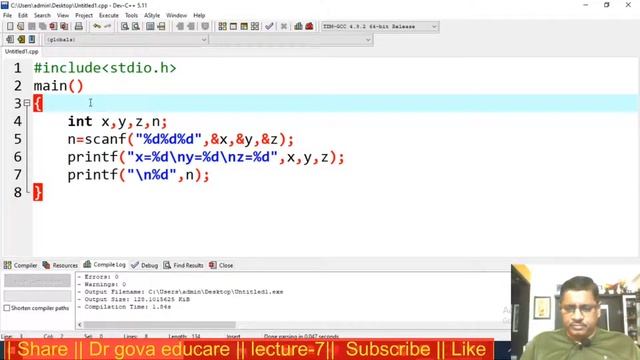Click the Save All toolbar icon

pyautogui.click(x=42, y=27)
